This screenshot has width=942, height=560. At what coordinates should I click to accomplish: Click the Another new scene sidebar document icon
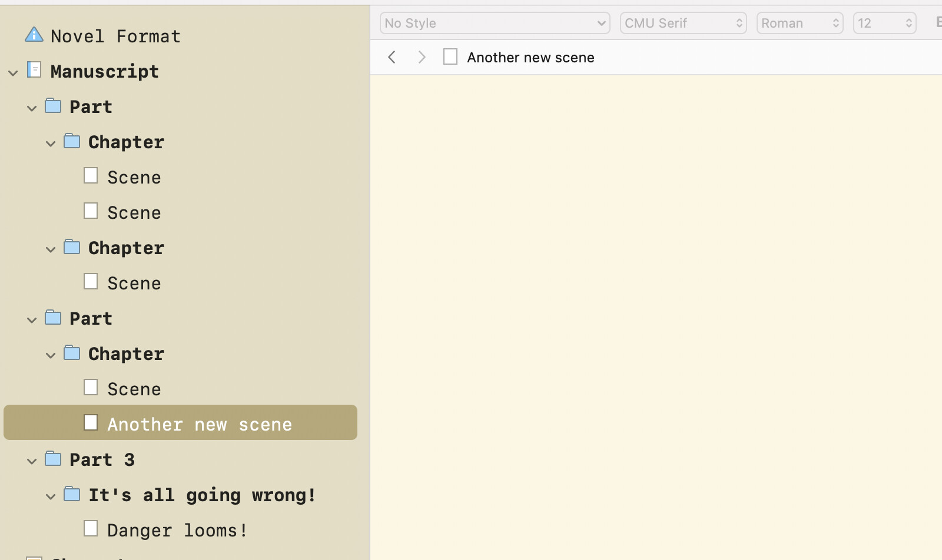[x=91, y=422]
